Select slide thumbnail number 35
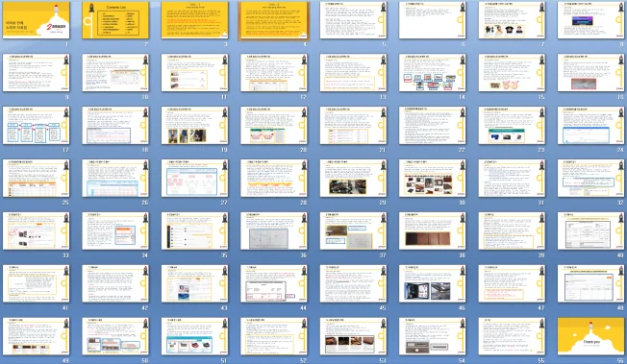This screenshot has height=364, width=627. click(x=195, y=231)
